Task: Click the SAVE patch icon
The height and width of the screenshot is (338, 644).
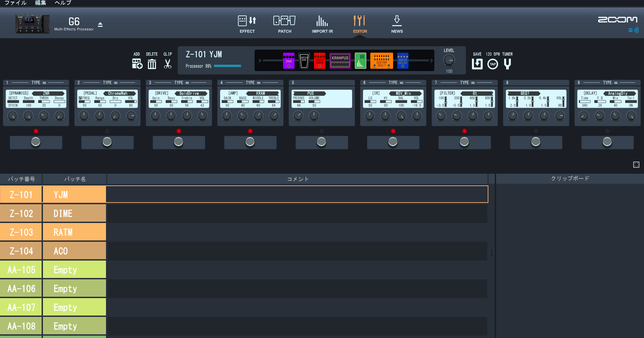Action: click(x=477, y=64)
